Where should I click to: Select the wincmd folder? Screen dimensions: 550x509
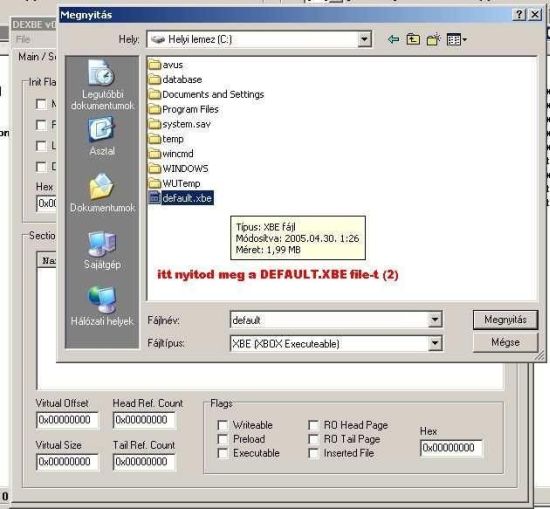coord(171,154)
